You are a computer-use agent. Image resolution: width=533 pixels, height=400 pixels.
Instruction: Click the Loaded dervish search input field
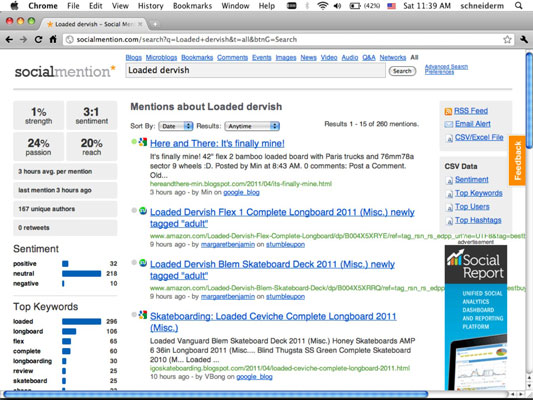point(255,70)
